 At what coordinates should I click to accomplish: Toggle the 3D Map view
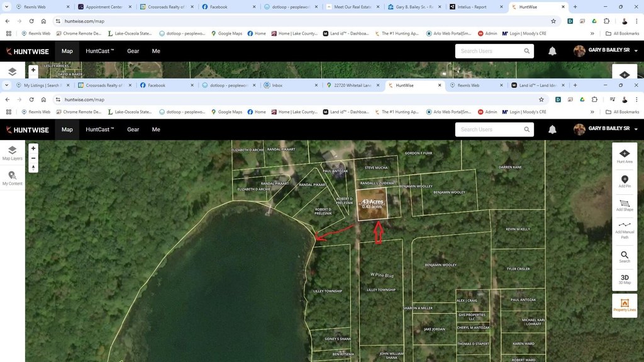tap(624, 279)
